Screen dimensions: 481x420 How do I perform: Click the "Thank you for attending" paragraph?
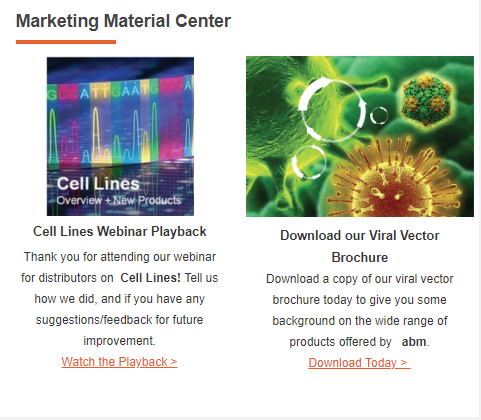pos(120,299)
